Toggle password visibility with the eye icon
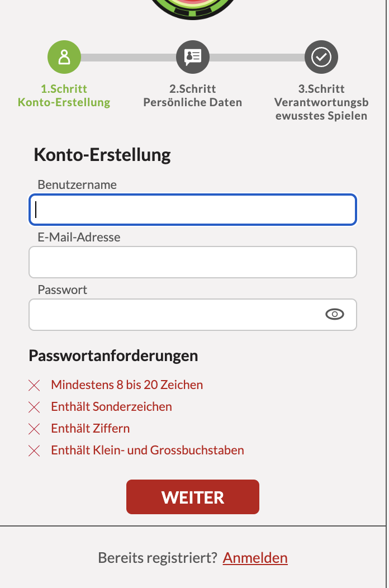 [334, 315]
